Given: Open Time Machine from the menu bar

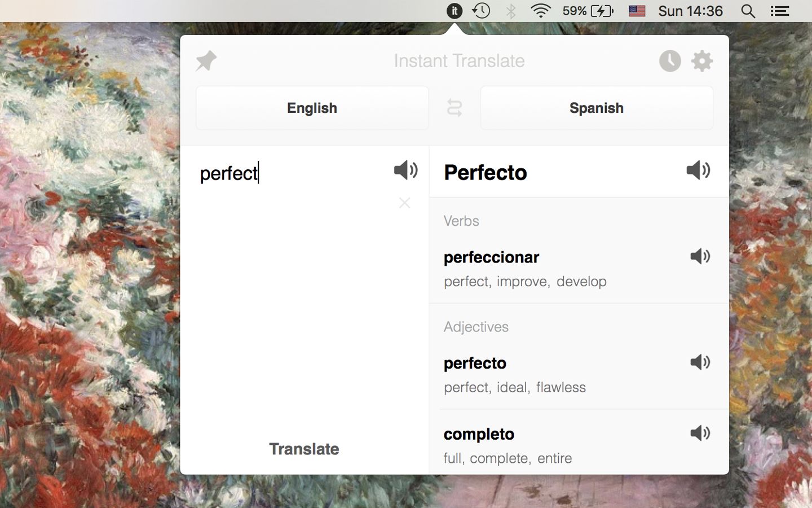Looking at the screenshot, I should [482, 11].
